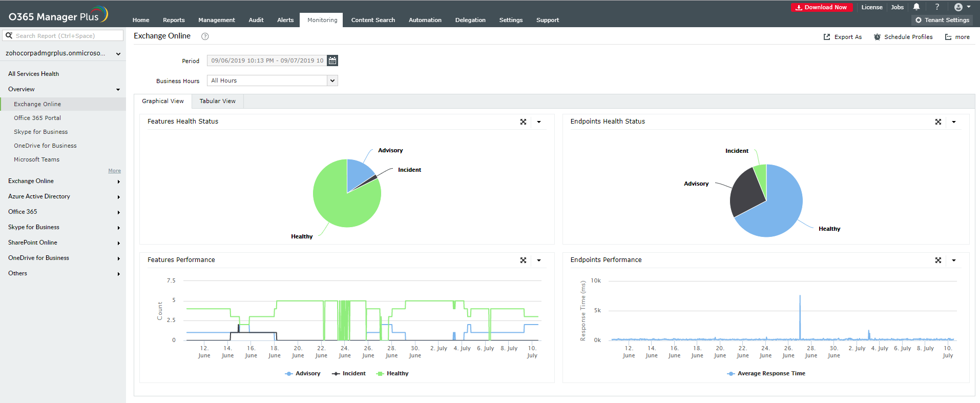Toggle Advisory series in Features Performance legend
The width and height of the screenshot is (980, 403).
303,374
